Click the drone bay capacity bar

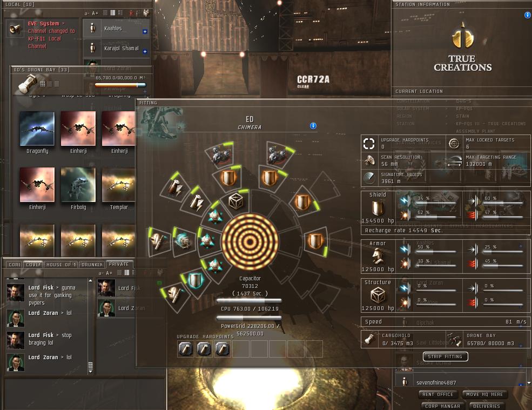click(x=120, y=85)
